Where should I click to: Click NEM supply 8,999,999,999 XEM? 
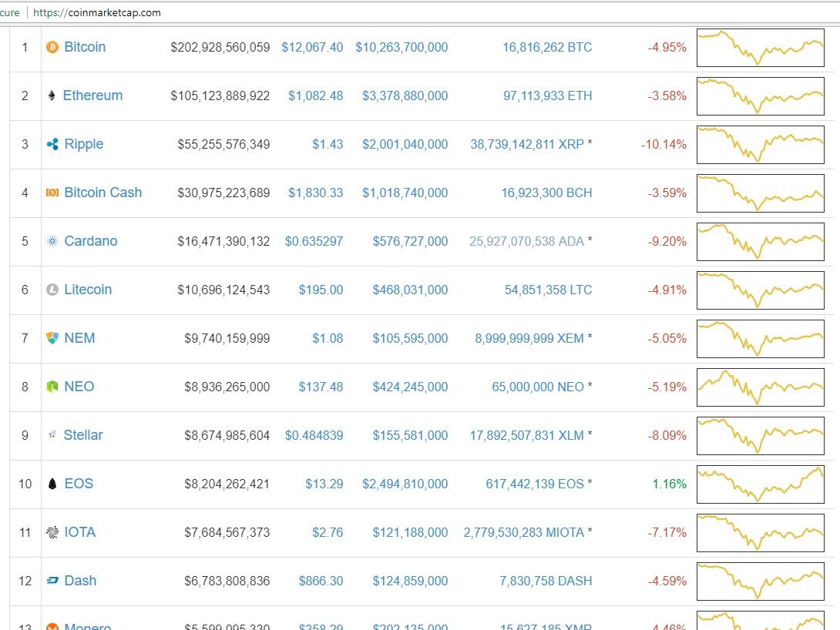(x=529, y=338)
